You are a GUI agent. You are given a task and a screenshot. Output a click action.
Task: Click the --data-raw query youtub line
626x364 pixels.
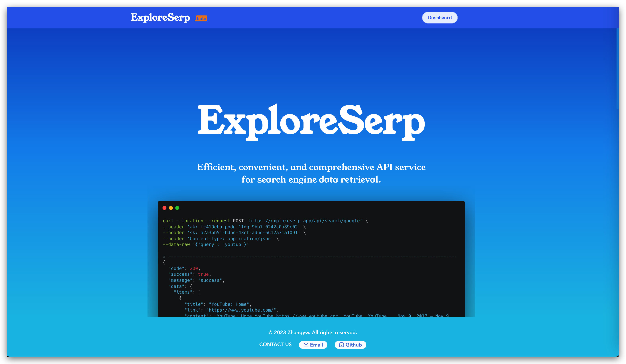tap(206, 245)
